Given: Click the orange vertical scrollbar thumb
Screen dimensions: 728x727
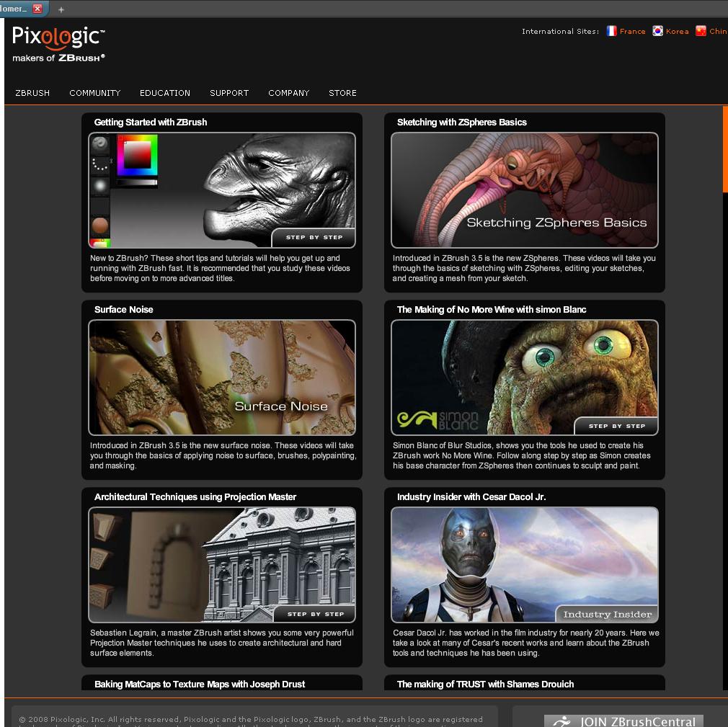Looking at the screenshot, I should (725, 149).
